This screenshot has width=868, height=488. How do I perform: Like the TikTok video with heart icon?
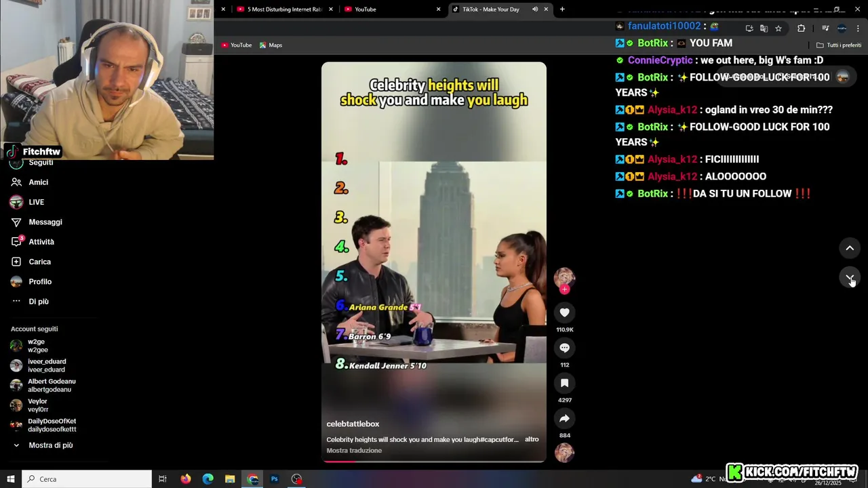564,312
